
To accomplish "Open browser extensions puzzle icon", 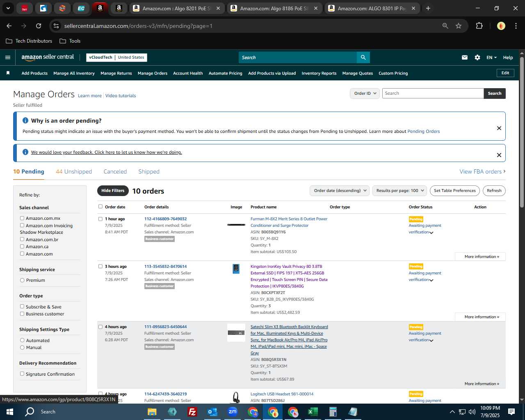I will [x=479, y=26].
